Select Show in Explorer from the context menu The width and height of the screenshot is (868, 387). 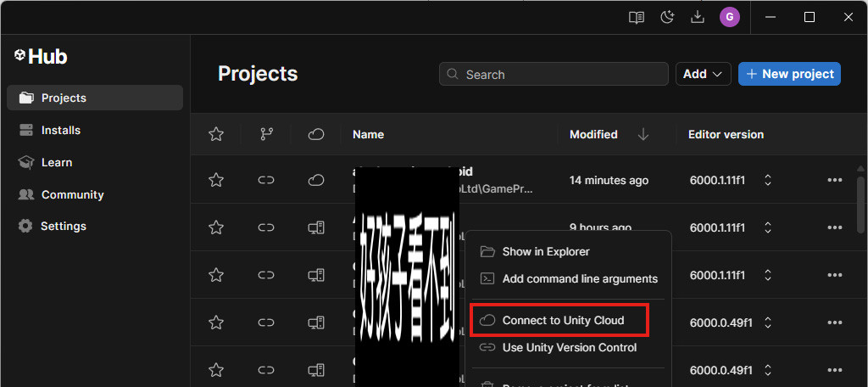[569, 252]
